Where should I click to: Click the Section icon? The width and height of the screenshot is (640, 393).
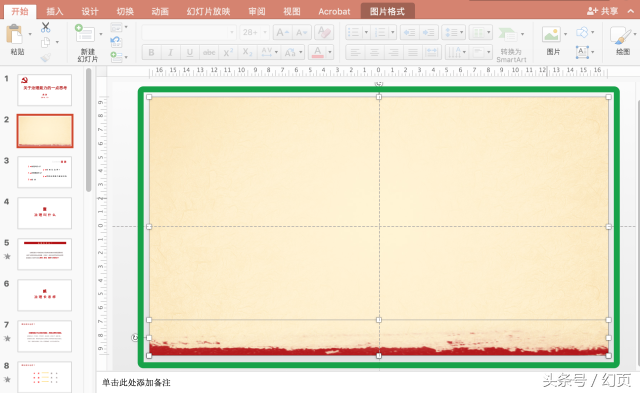[116, 57]
